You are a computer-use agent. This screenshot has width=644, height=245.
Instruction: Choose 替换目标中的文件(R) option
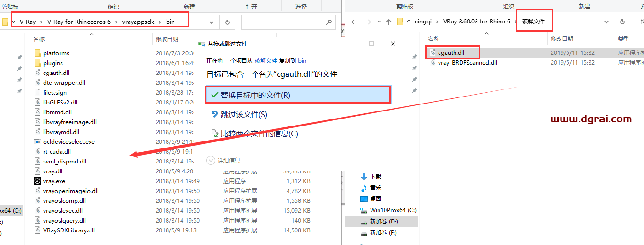click(298, 95)
